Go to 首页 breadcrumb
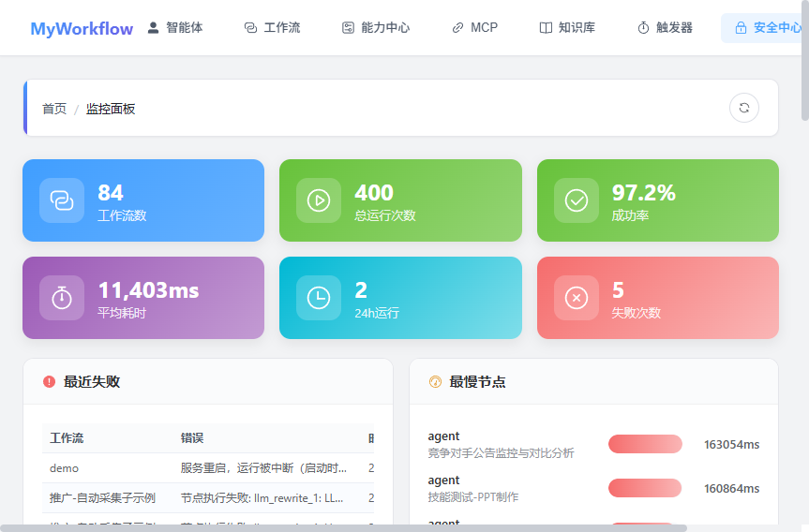 point(54,109)
